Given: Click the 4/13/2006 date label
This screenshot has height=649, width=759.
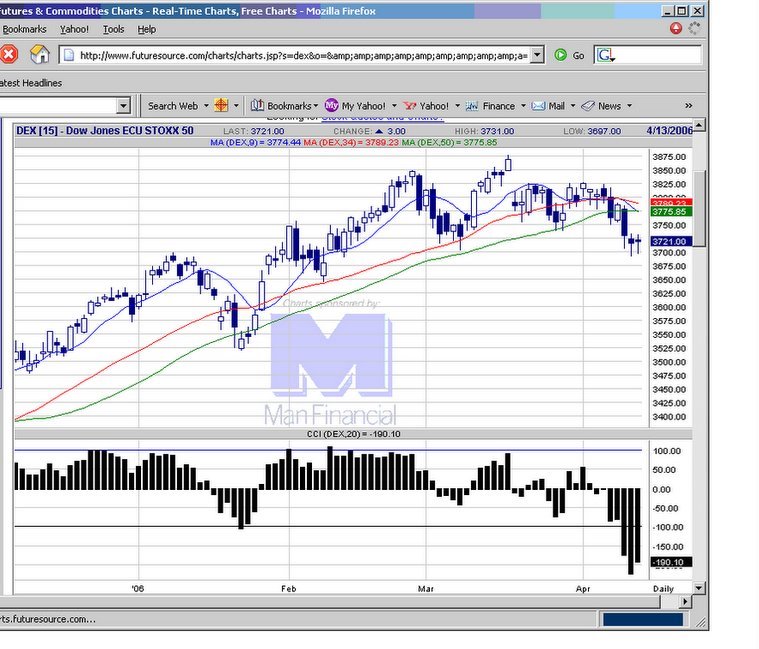Looking at the screenshot, I should pos(669,131).
